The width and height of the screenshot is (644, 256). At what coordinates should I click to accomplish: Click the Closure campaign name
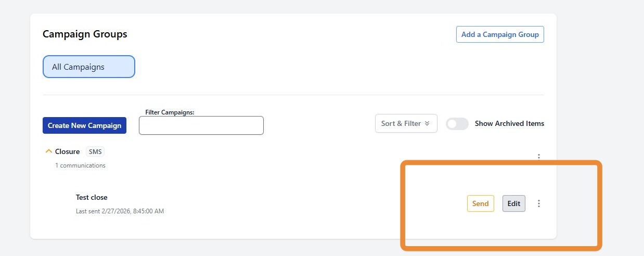tap(67, 151)
